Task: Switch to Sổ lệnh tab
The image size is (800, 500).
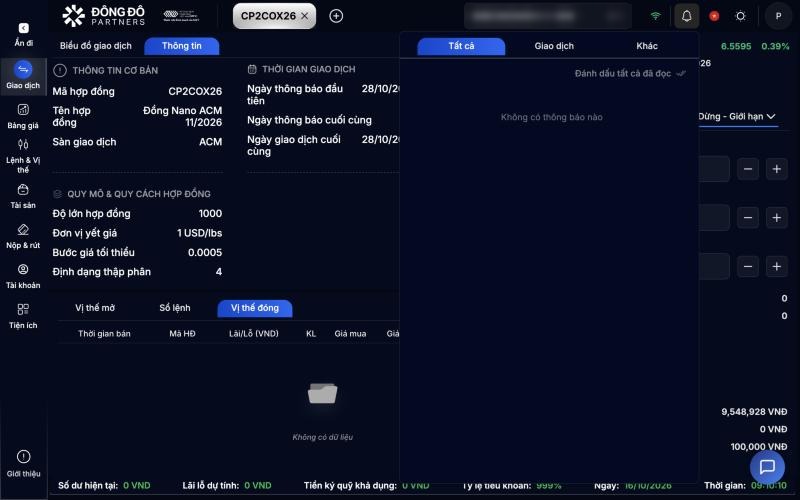Action: pos(174,308)
